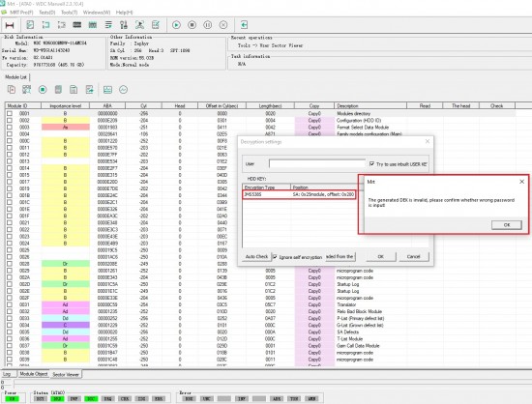Click the app icon beside MRT Pro menu
The width and height of the screenshot is (532, 404).
click(x=4, y=13)
